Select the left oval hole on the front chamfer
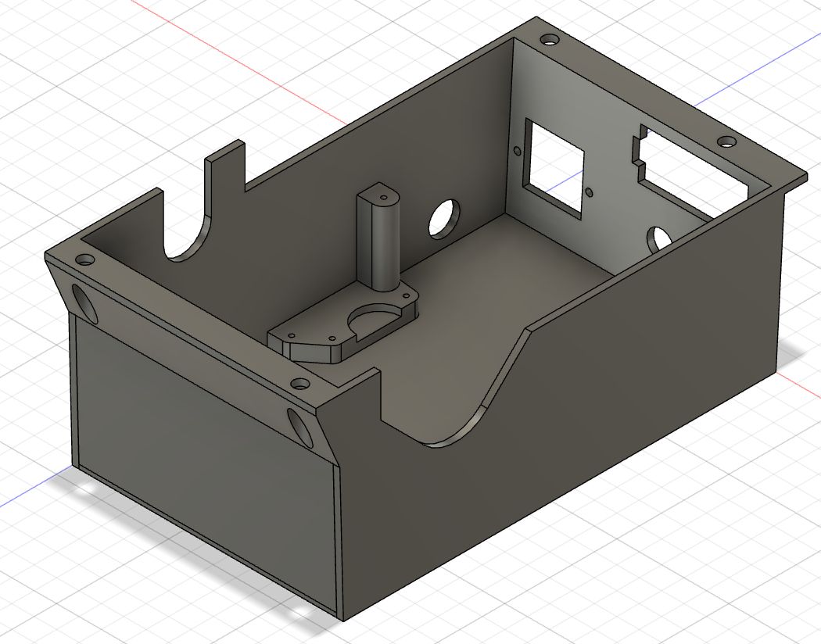821x644 pixels. point(85,303)
